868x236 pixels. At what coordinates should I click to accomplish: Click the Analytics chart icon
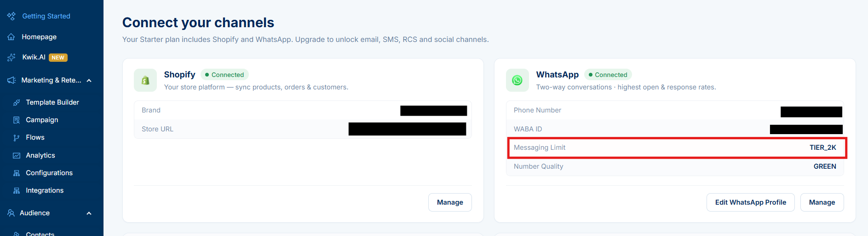click(17, 155)
